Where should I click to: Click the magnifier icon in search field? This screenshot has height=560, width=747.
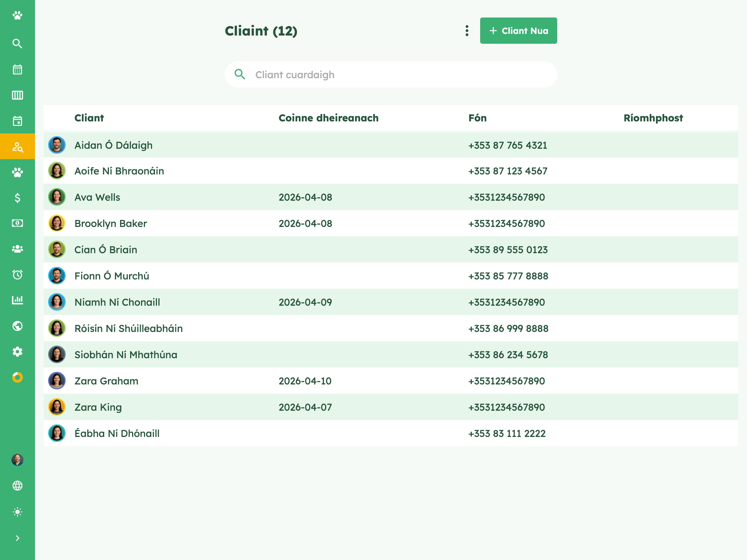coord(240,74)
